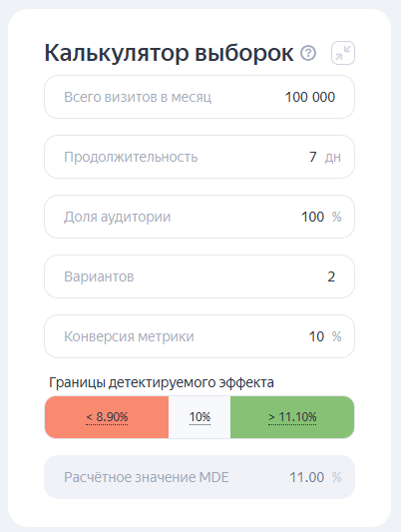Edit audience share value 100
The height and width of the screenshot is (532, 401).
click(x=312, y=217)
